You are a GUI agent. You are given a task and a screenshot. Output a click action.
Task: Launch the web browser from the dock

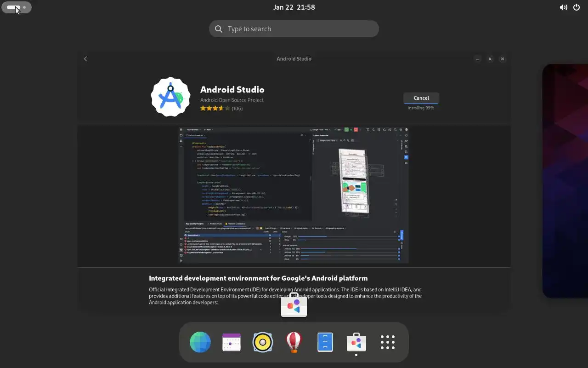pos(200,342)
